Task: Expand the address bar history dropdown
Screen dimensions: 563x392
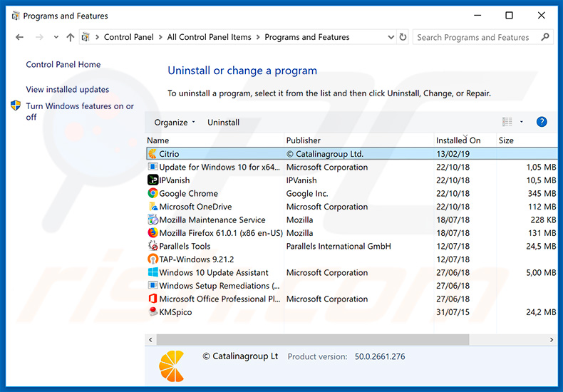Action: point(391,37)
